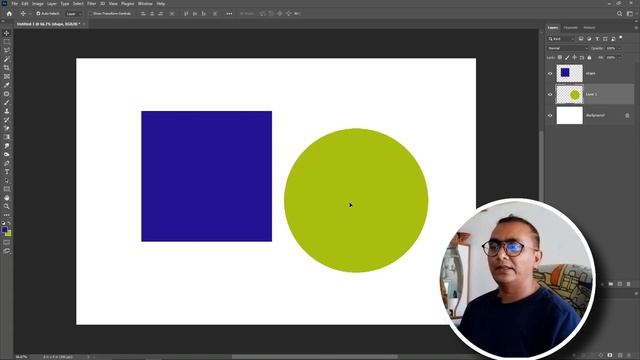
Task: Open Quick Mask mode icon
Action: [x=7, y=242]
